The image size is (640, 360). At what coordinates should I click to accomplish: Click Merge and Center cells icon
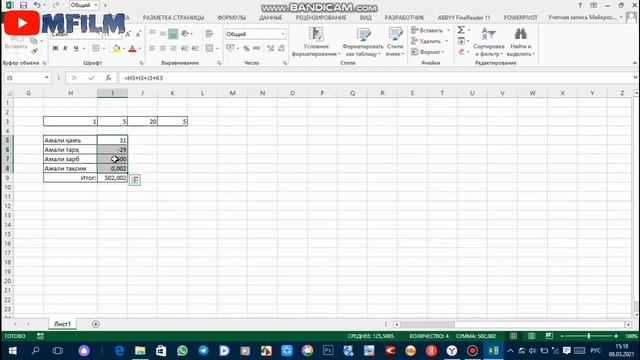[209, 49]
